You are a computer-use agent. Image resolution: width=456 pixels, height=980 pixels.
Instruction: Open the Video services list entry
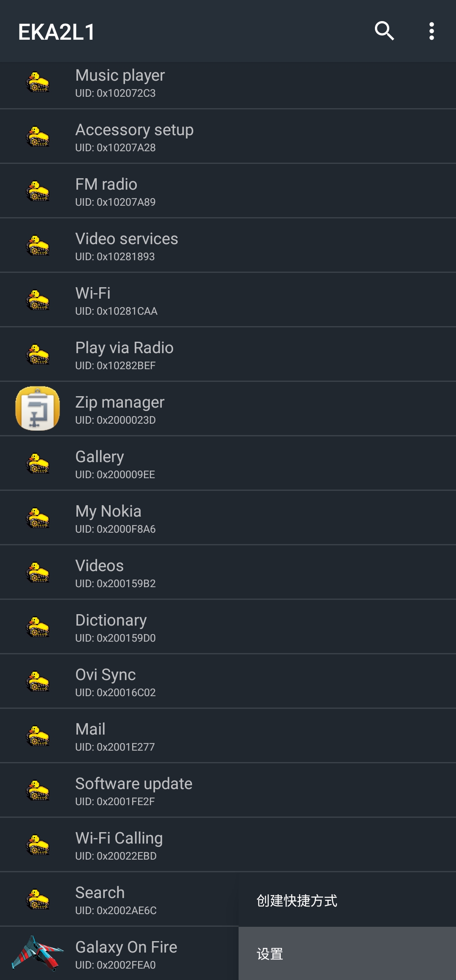[x=228, y=245]
